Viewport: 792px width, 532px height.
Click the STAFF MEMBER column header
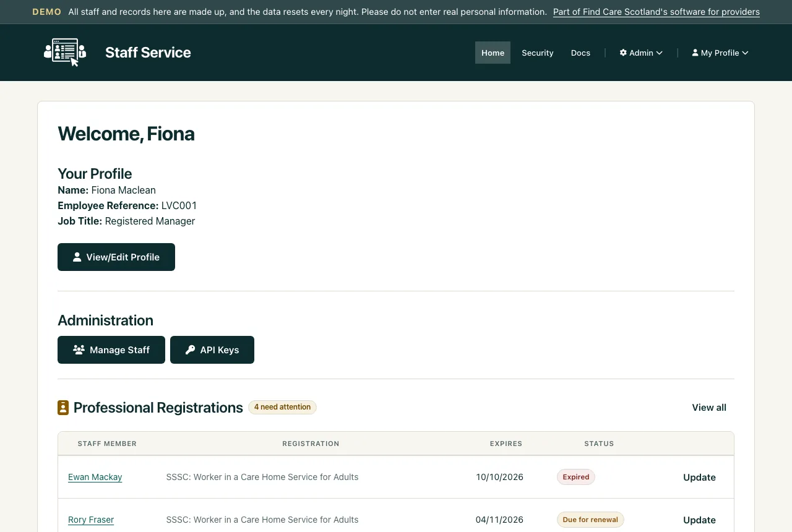tap(107, 444)
